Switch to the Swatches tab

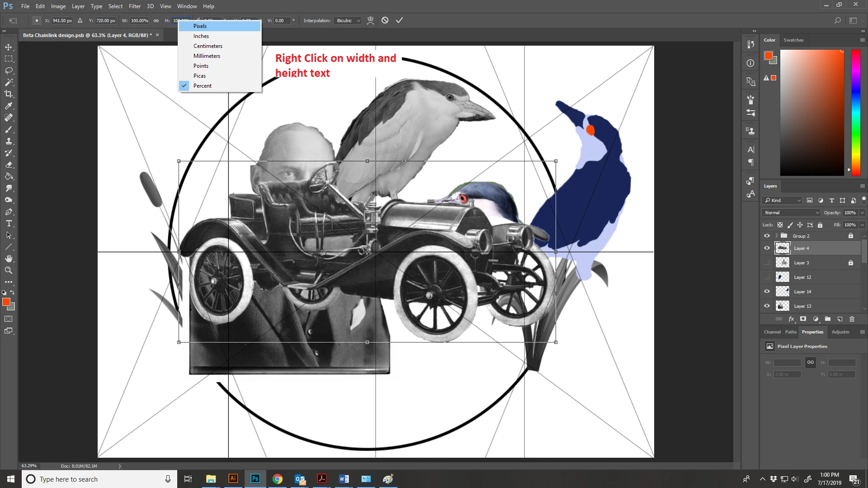point(793,40)
